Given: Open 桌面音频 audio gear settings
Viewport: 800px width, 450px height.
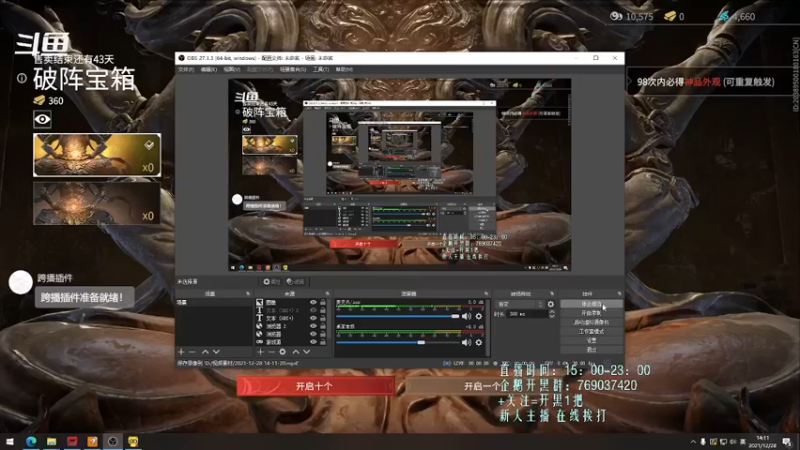Looking at the screenshot, I should 479,342.
